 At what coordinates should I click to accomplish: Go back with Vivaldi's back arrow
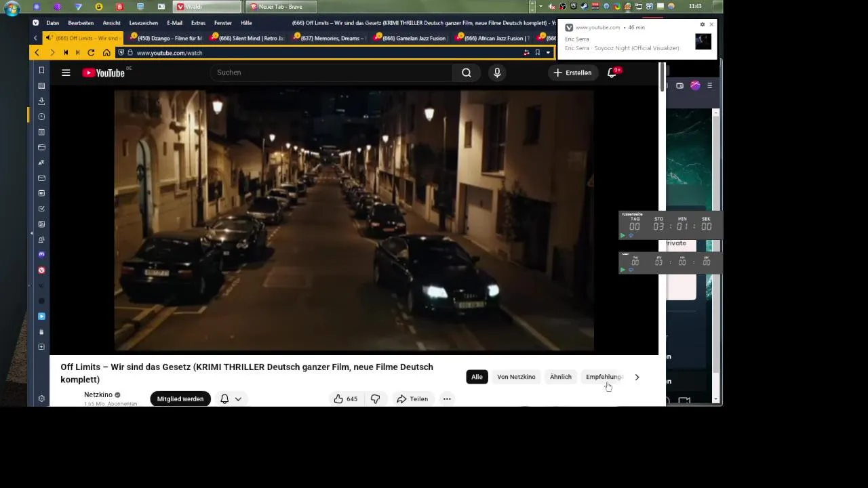(37, 52)
